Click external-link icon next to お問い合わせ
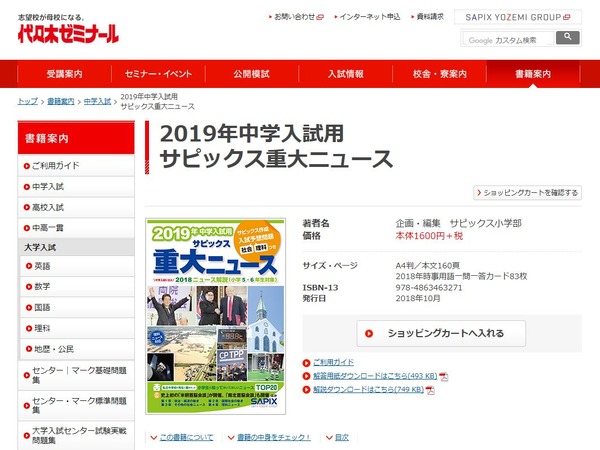This screenshot has width=600, height=450. point(320,17)
